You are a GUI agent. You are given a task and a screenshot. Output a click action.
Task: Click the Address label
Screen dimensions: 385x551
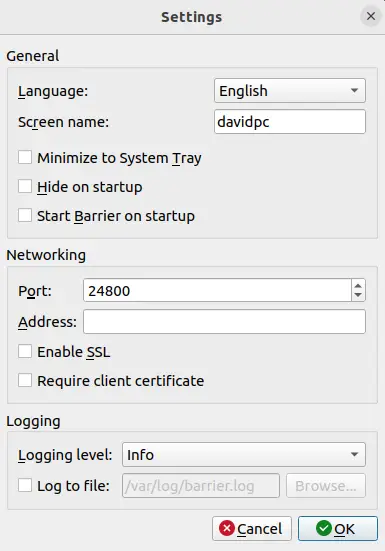coord(47,322)
